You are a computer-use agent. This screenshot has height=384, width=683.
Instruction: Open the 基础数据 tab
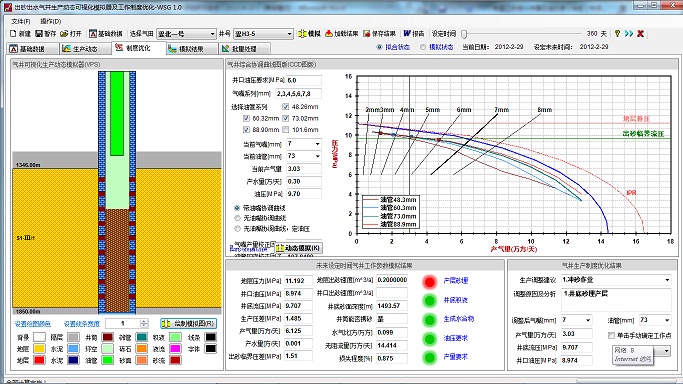tap(33, 49)
